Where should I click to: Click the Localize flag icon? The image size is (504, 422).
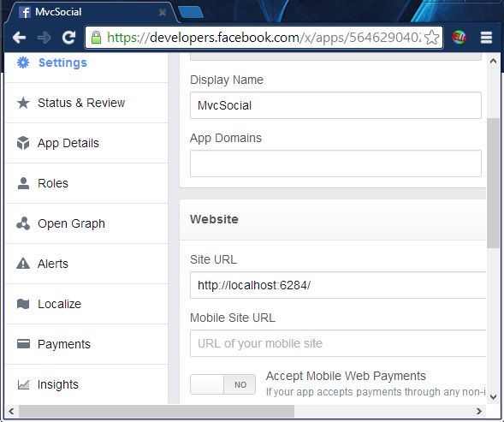[x=23, y=304]
